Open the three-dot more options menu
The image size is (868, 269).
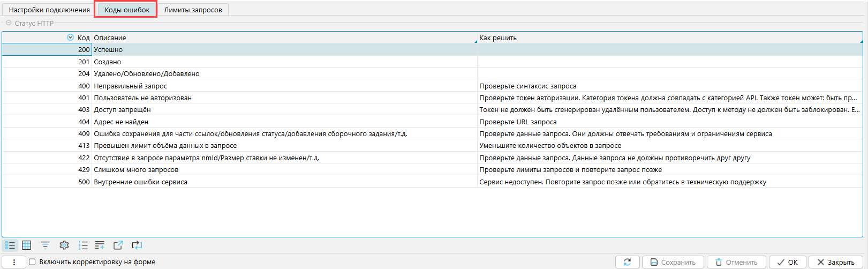tap(14, 262)
